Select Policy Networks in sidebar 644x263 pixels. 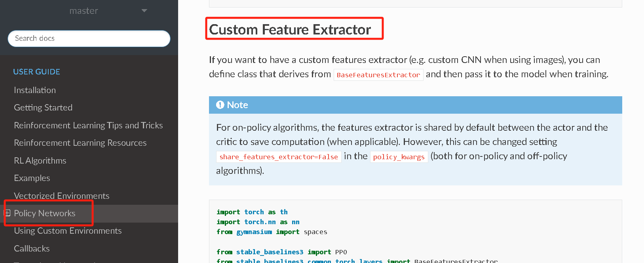(x=44, y=213)
